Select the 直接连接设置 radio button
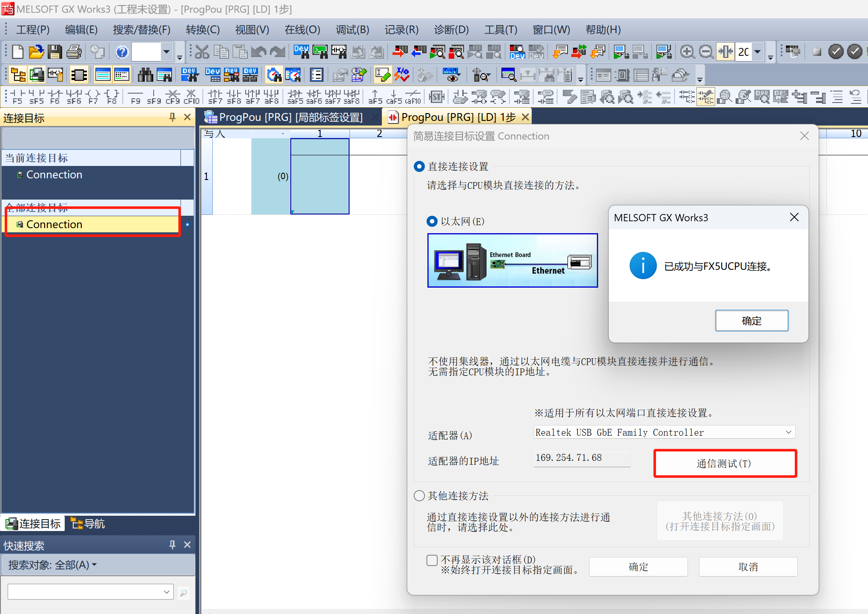The image size is (868, 614). pos(419,166)
